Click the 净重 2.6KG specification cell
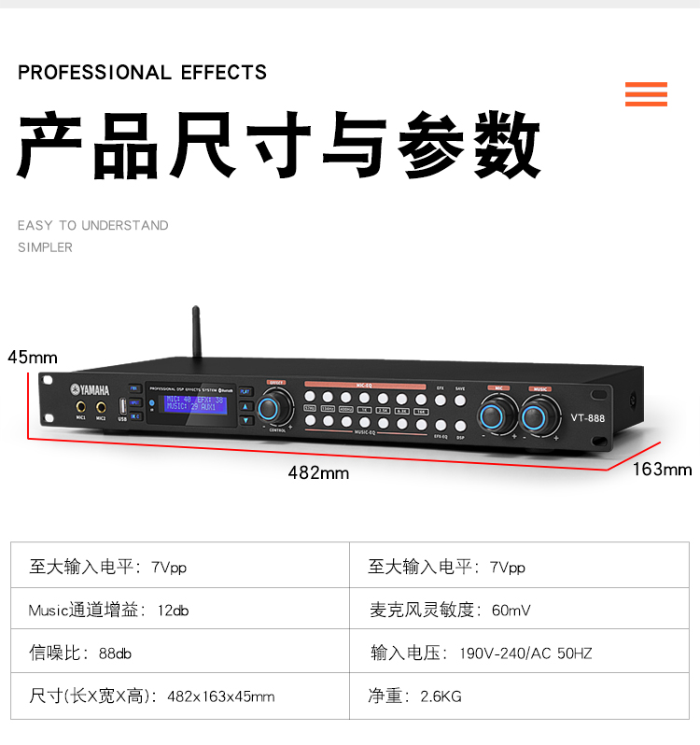Image resolution: width=700 pixels, height=745 pixels. (520, 696)
